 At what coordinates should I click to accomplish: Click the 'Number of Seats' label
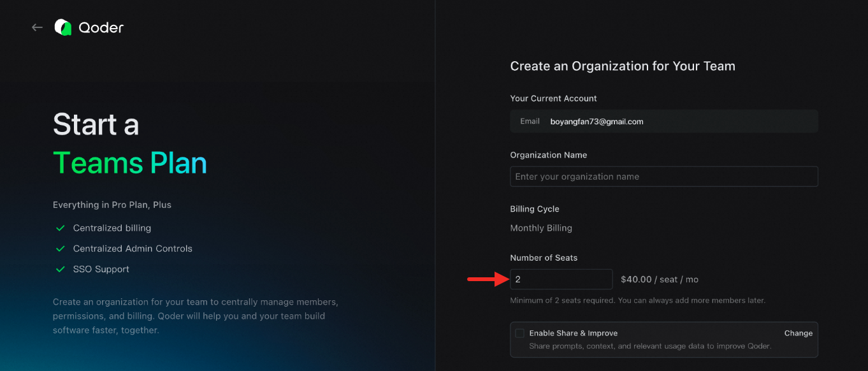[544, 258]
